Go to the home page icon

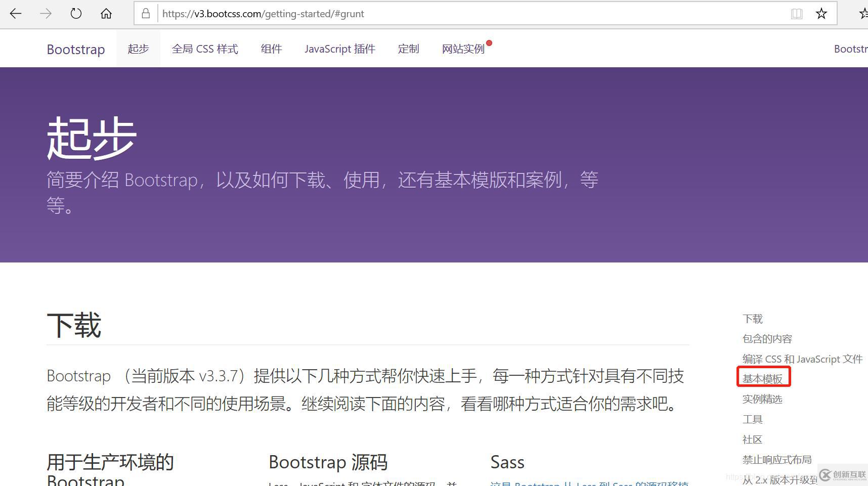point(106,14)
